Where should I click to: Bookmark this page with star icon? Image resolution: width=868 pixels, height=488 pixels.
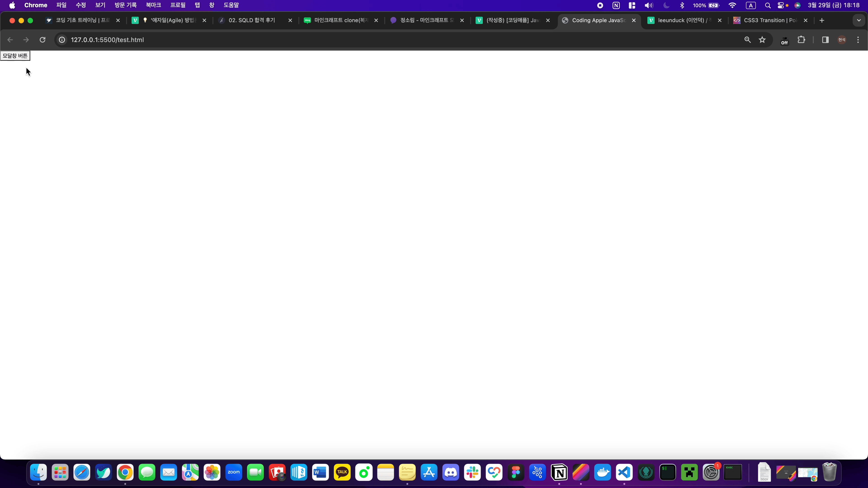(x=762, y=40)
